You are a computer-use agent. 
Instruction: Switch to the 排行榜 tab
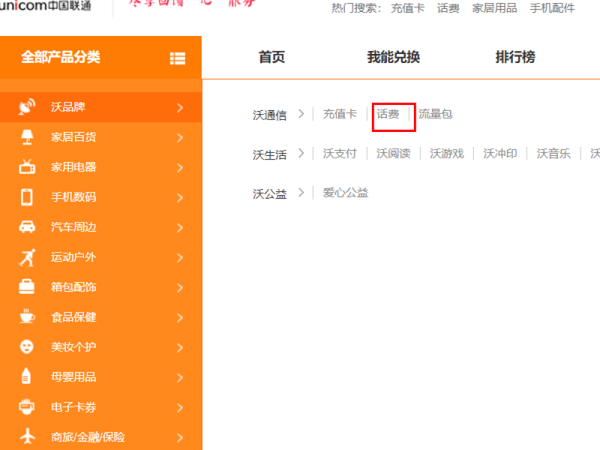pos(515,58)
